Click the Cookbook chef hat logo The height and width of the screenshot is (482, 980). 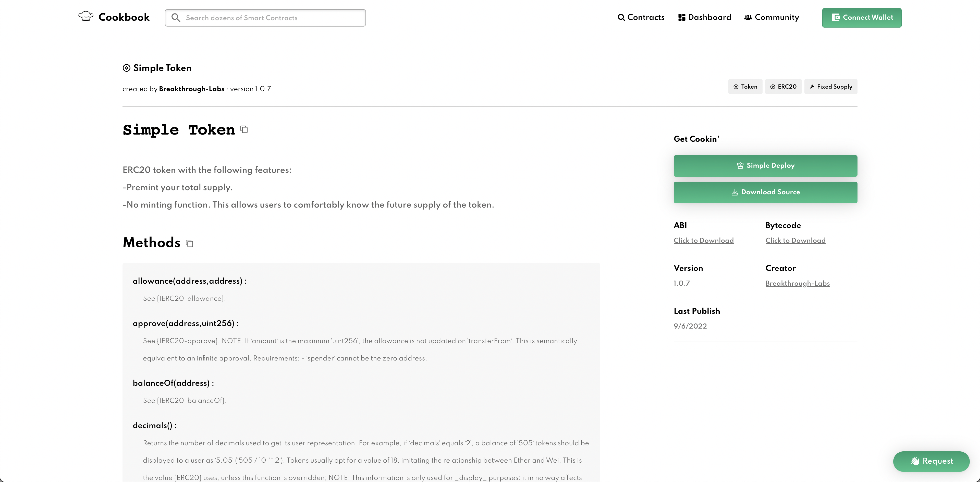click(85, 17)
